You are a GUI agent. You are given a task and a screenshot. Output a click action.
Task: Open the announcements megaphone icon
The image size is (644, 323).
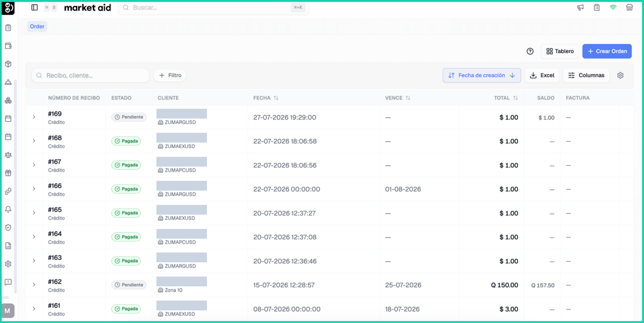(x=580, y=7)
